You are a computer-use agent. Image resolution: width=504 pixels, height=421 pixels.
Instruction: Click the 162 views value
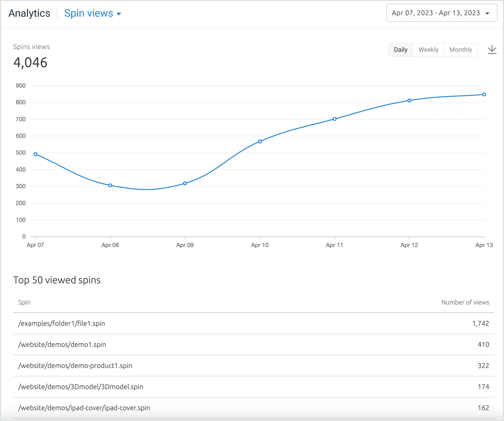coord(483,408)
